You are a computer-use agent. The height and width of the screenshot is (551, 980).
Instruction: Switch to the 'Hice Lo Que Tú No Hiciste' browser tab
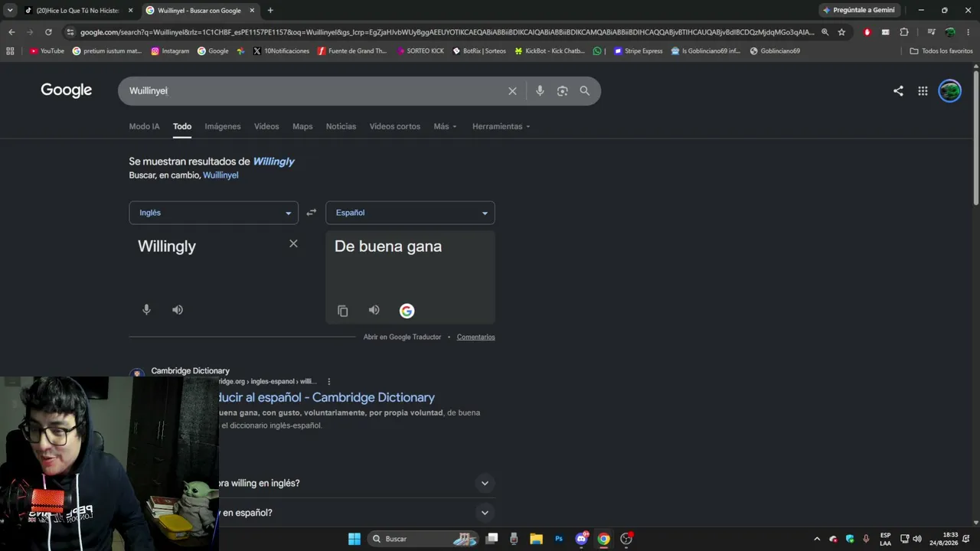pyautogui.click(x=78, y=11)
